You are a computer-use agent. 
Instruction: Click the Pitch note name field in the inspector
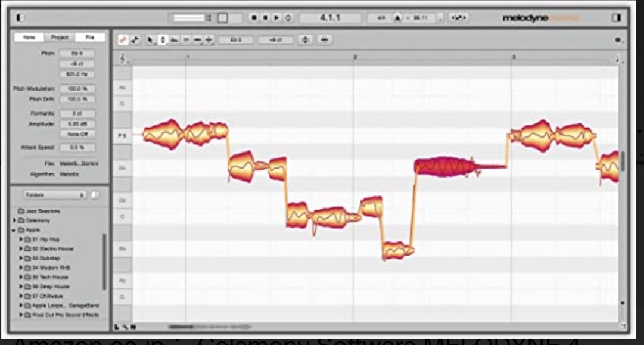pyautogui.click(x=77, y=54)
